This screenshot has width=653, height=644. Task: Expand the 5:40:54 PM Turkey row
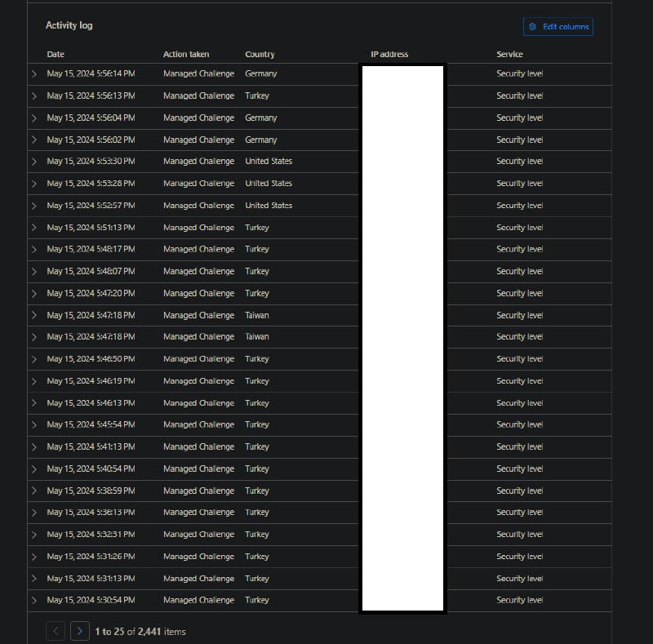[x=34, y=469]
